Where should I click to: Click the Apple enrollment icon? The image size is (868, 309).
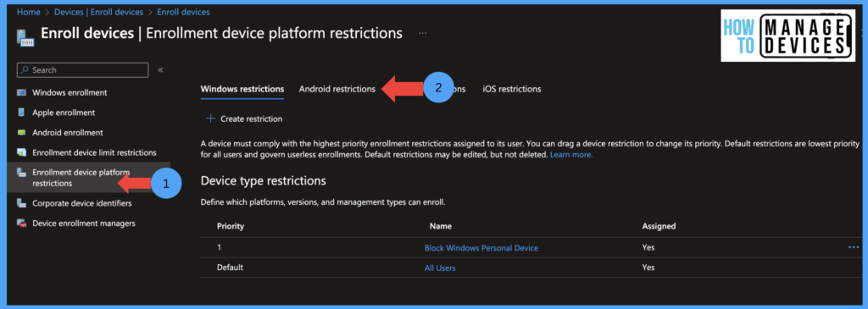[x=21, y=113]
